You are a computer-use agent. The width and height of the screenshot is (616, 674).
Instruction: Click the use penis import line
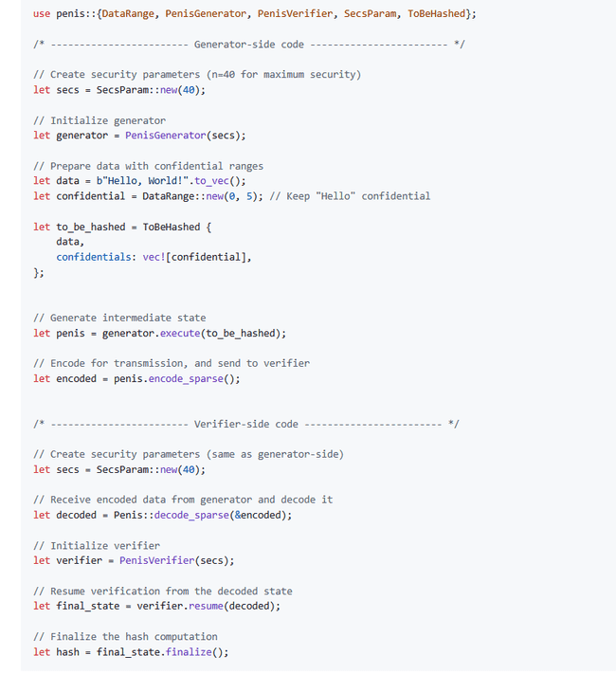click(x=255, y=14)
